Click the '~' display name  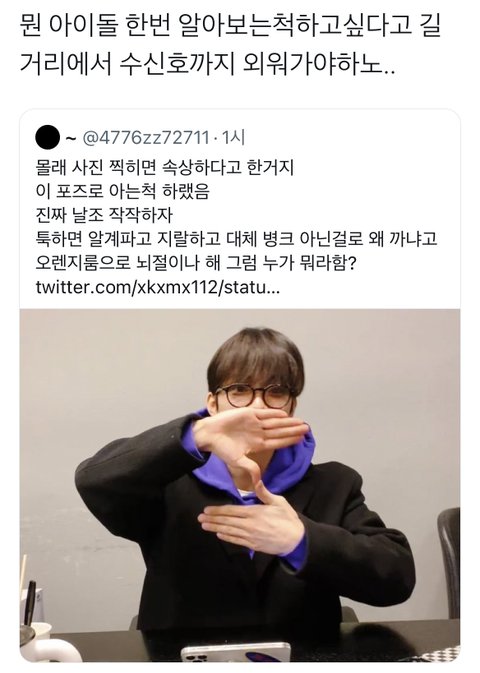coord(71,138)
